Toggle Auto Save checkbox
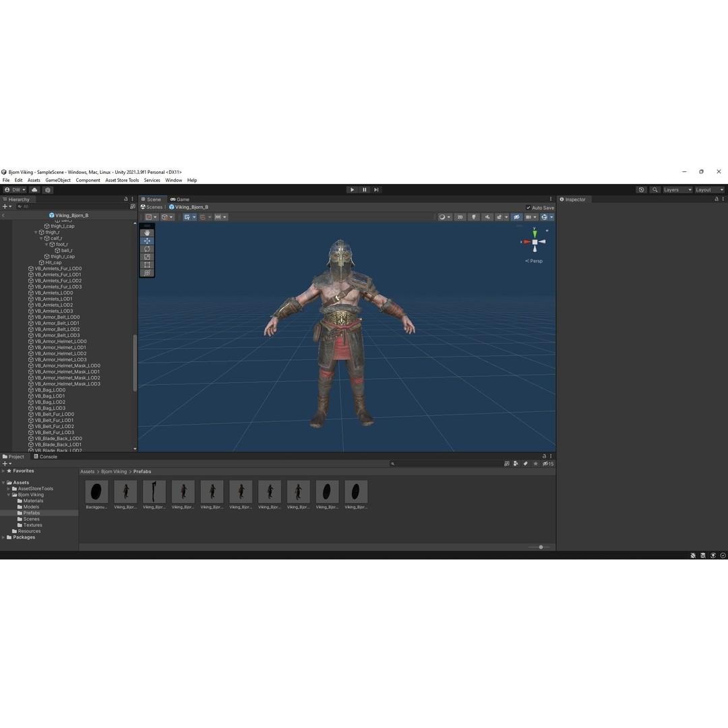Viewport: 728px width, 728px height. point(528,208)
